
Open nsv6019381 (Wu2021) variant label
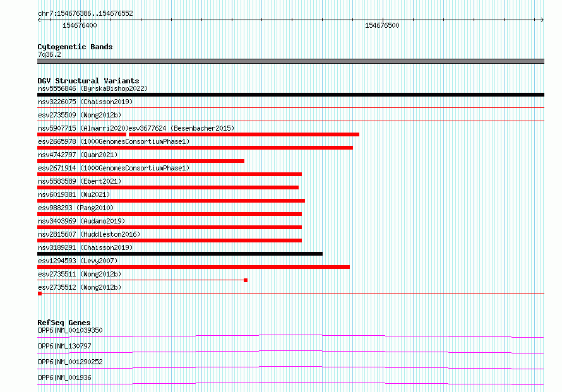[74, 194]
